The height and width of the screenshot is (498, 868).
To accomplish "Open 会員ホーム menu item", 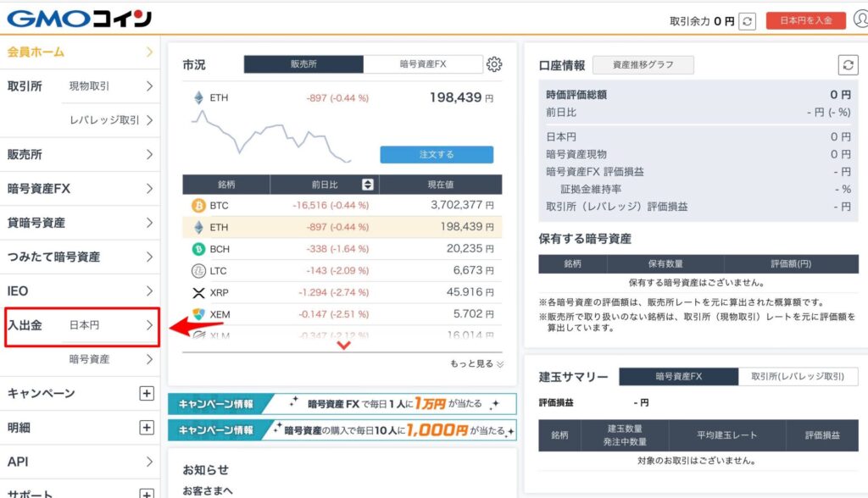I will pos(81,52).
